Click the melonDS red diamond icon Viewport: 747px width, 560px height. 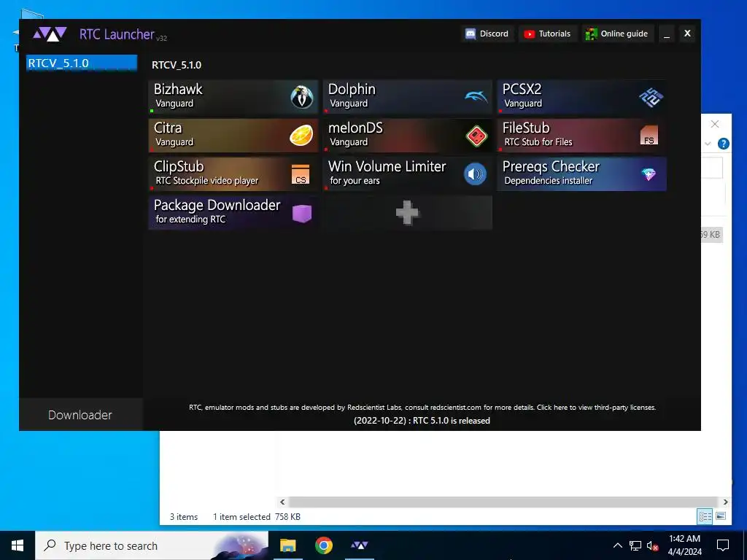click(x=476, y=136)
